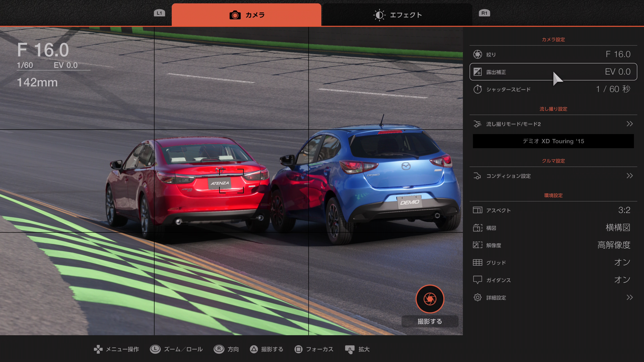The width and height of the screenshot is (644, 362).
Task: Expand 詳細設定 chevron arrows
Action: (x=630, y=297)
